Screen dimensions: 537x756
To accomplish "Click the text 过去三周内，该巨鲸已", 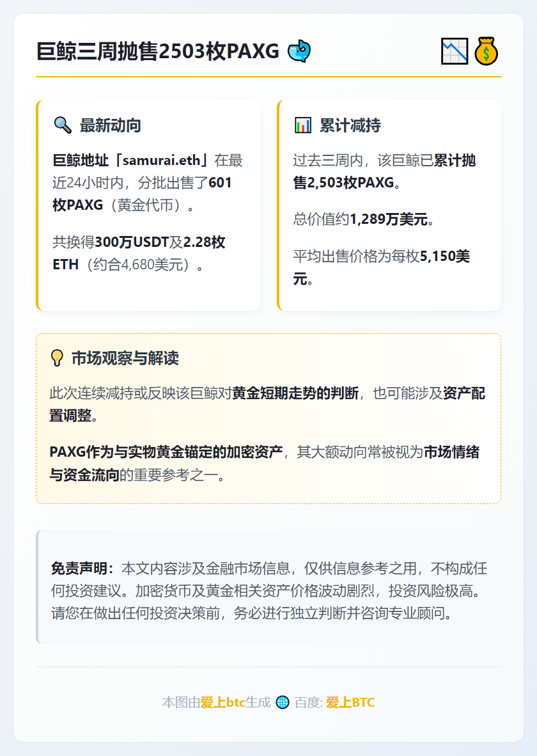I will coord(364,160).
